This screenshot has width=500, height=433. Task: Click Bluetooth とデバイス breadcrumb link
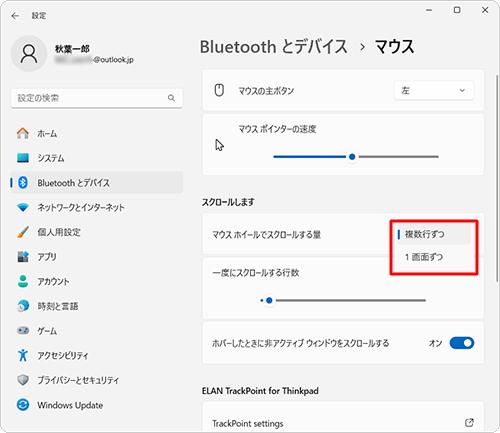pos(274,47)
